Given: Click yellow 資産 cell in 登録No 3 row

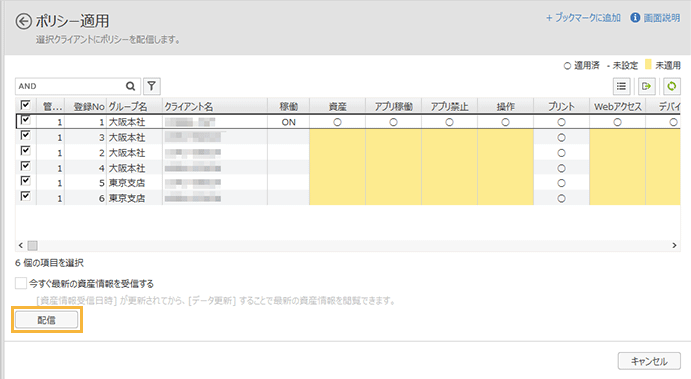Looking at the screenshot, I should click(x=338, y=137).
